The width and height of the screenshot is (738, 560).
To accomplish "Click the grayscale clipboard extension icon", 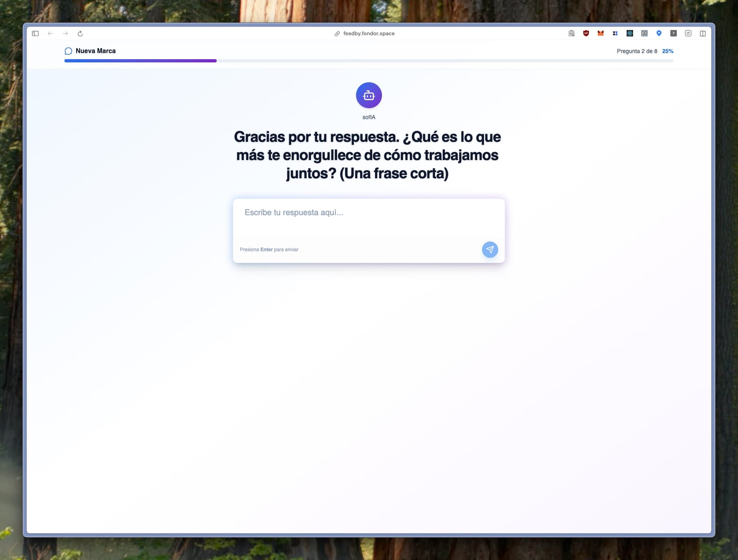I will (x=572, y=33).
